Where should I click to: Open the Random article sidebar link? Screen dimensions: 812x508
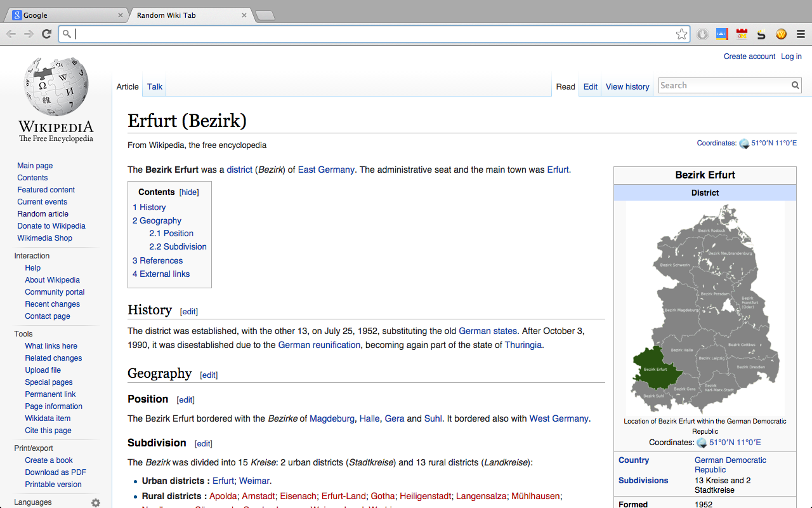pyautogui.click(x=43, y=214)
